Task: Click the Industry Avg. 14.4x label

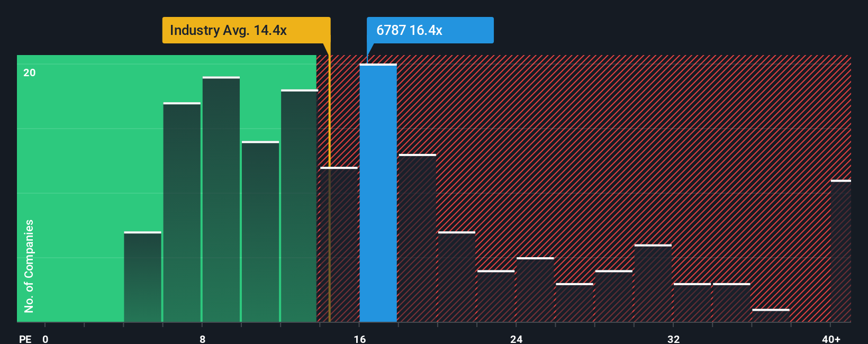Action: pyautogui.click(x=246, y=30)
